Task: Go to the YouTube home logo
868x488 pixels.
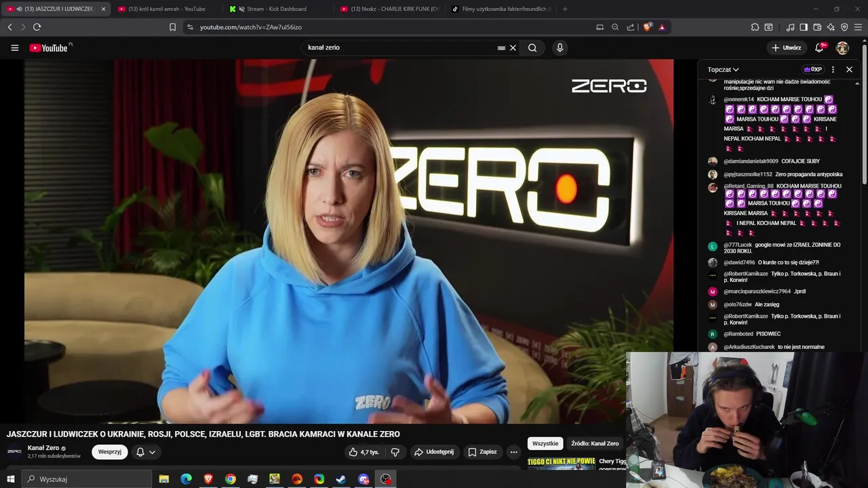Action: pyautogui.click(x=49, y=48)
